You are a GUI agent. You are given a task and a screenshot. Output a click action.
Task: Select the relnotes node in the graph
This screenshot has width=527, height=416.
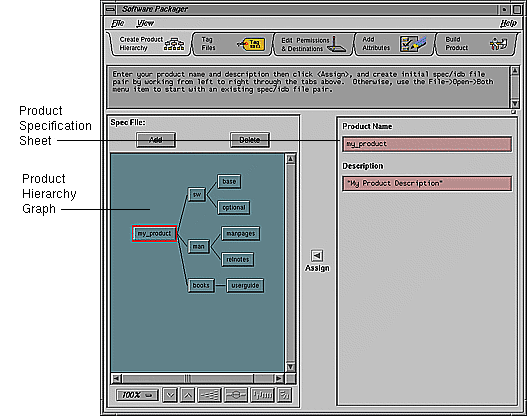[238, 259]
